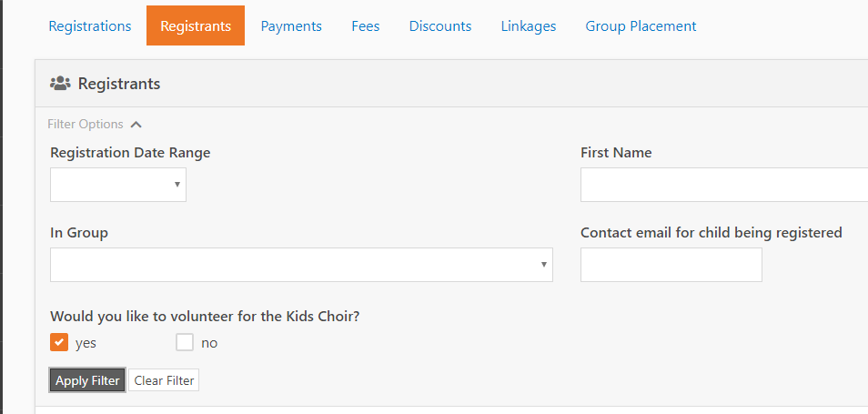Open the Registration Date Range dropdown
The height and width of the screenshot is (414, 868).
pos(118,185)
